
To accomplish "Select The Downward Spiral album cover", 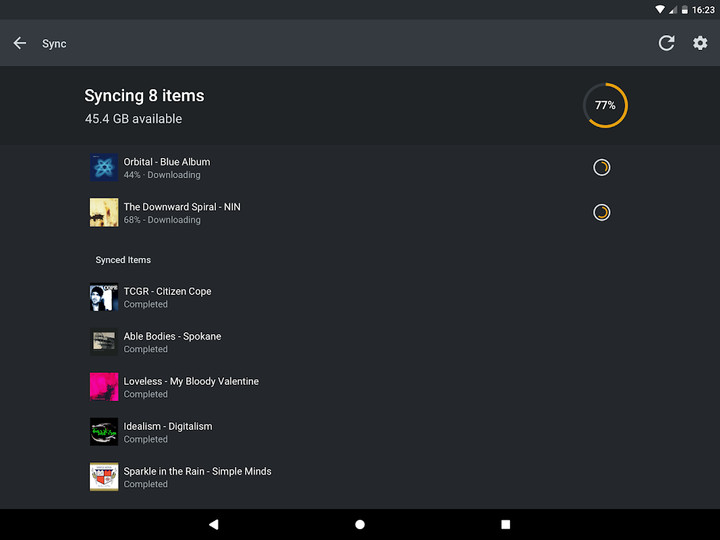I will tap(104, 212).
